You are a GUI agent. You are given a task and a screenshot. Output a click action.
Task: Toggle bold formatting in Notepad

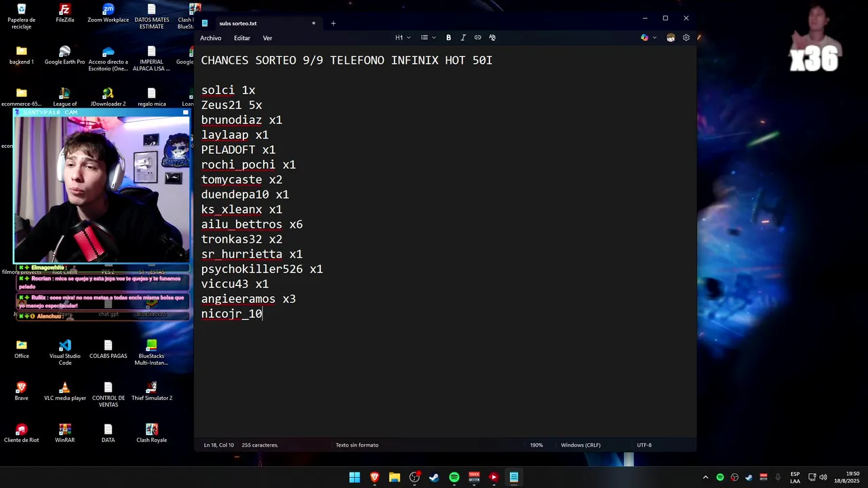[x=448, y=38]
